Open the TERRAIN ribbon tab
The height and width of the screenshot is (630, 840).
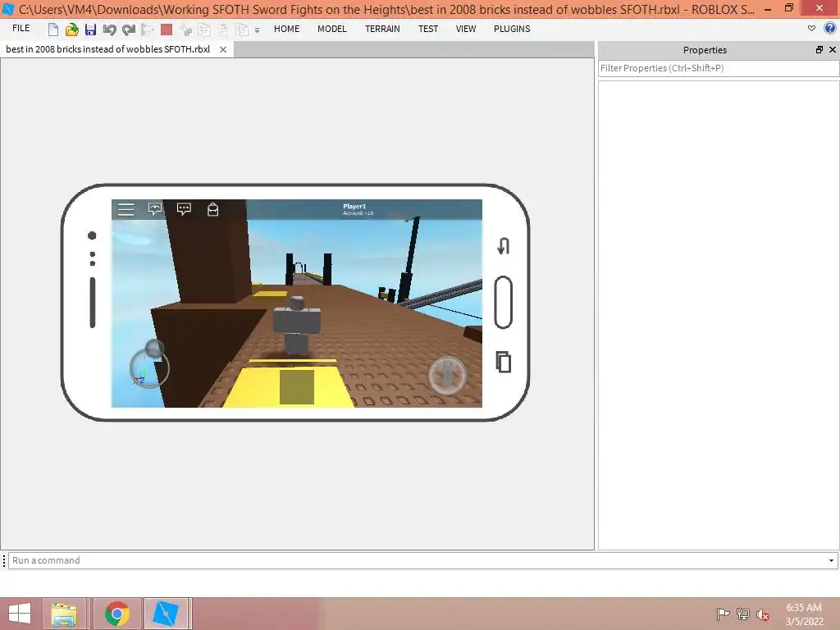pyautogui.click(x=382, y=29)
